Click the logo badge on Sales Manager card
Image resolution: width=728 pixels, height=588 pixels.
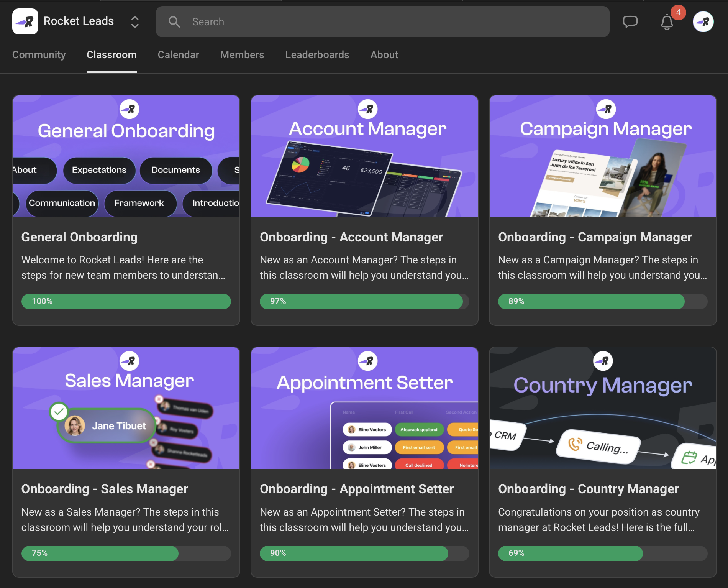click(x=130, y=361)
